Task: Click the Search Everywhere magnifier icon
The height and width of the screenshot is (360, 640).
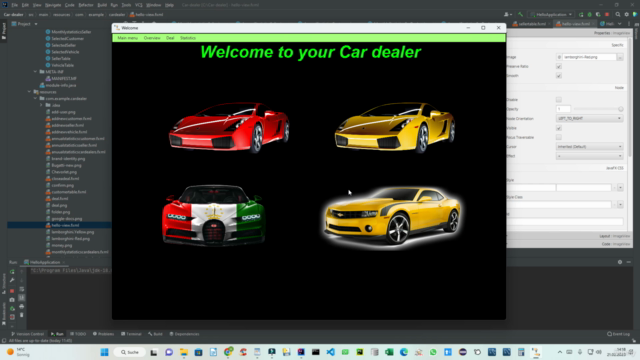Action: click(x=618, y=14)
